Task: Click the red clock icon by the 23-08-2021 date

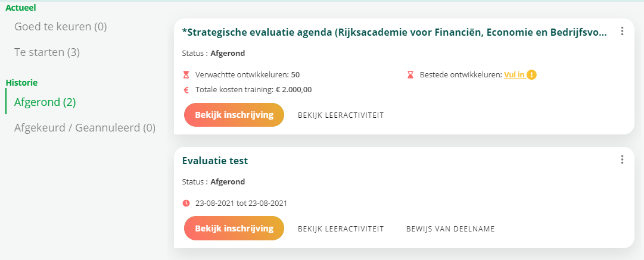Action: tap(186, 203)
